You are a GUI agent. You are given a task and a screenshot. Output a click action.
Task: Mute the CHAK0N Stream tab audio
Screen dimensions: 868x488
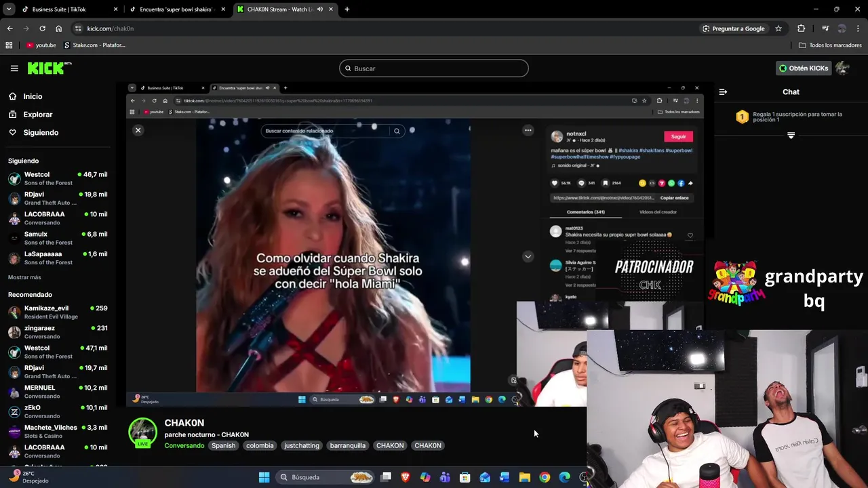click(x=319, y=9)
